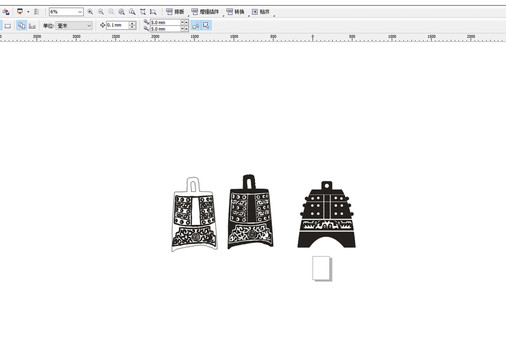This screenshot has width=506, height=360.
Task: Click the 贴齐 snap button
Action: coord(261,12)
